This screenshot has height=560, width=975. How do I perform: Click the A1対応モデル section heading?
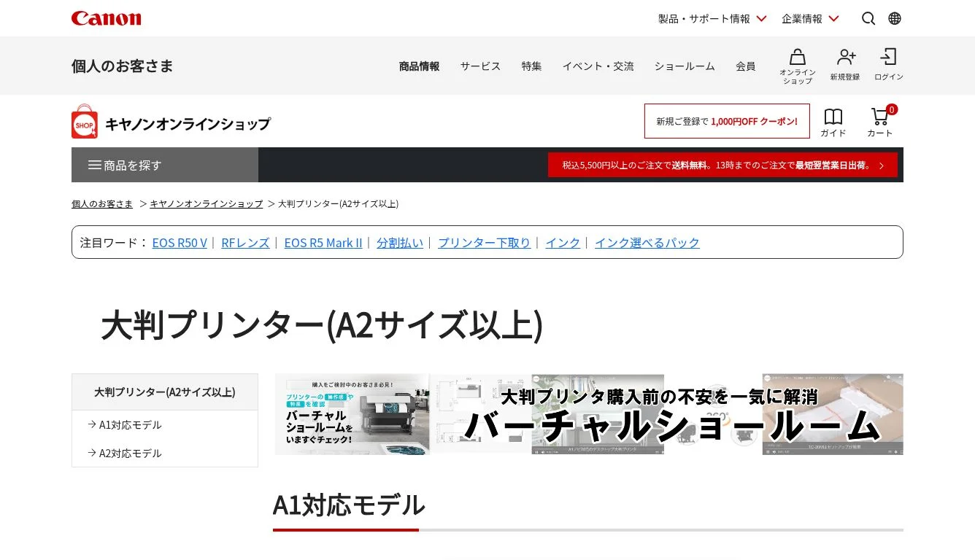tap(349, 505)
